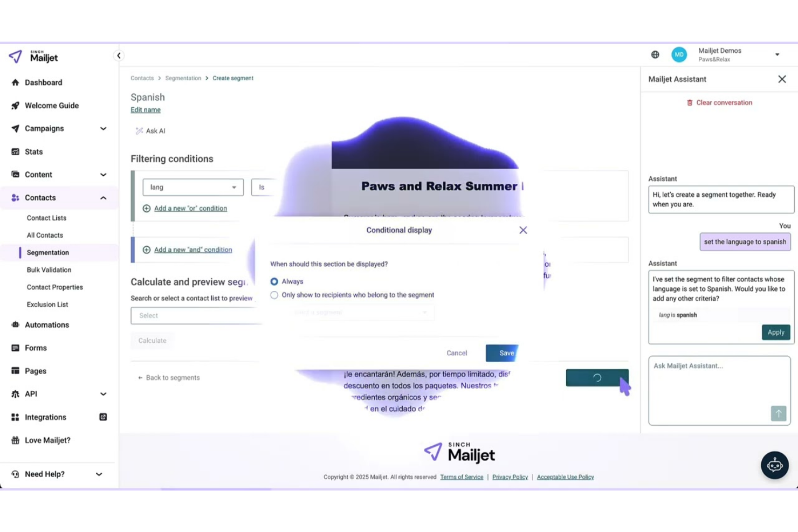Open the Dashboard from the sidebar
The width and height of the screenshot is (798, 532).
click(x=44, y=82)
